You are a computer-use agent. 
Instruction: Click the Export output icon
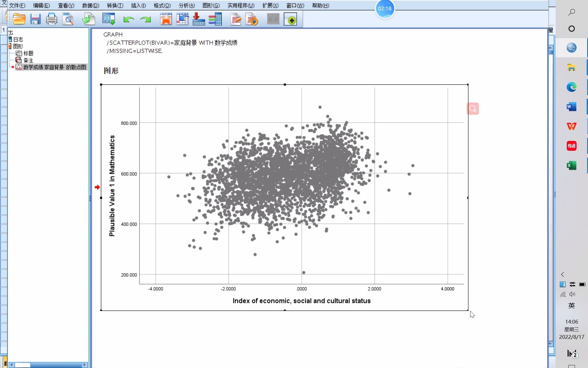click(88, 19)
